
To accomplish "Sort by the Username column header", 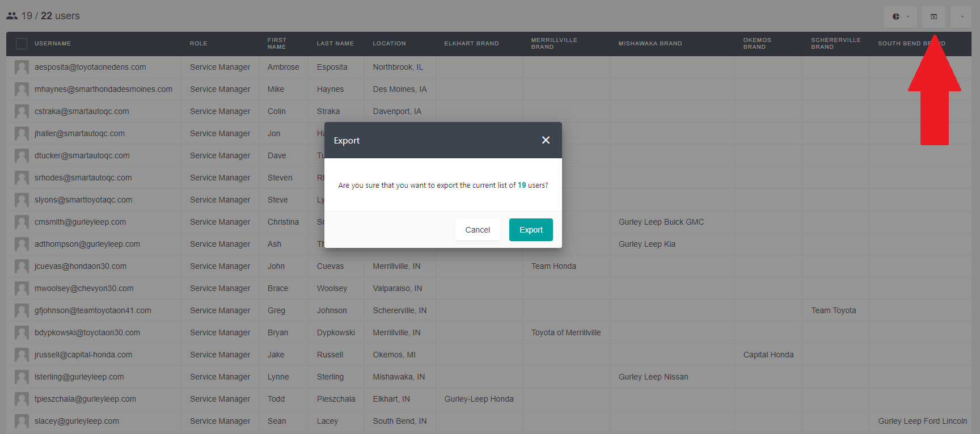I will click(x=53, y=44).
